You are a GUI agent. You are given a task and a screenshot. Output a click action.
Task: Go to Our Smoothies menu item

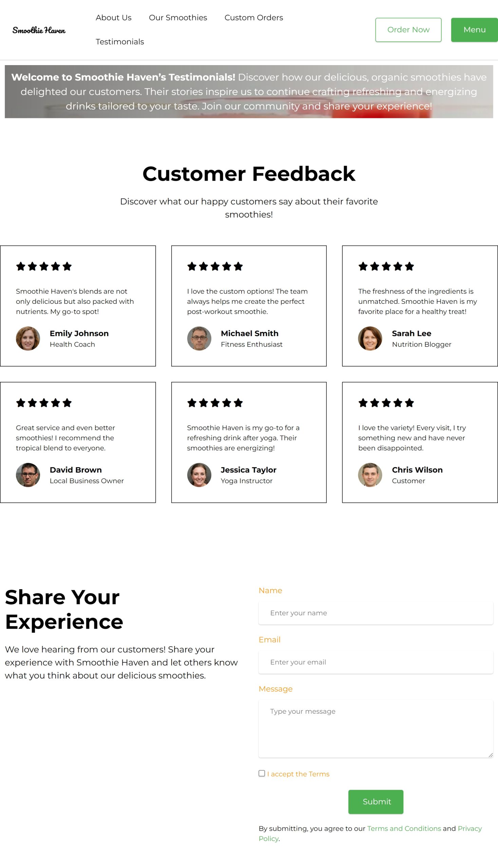178,18
